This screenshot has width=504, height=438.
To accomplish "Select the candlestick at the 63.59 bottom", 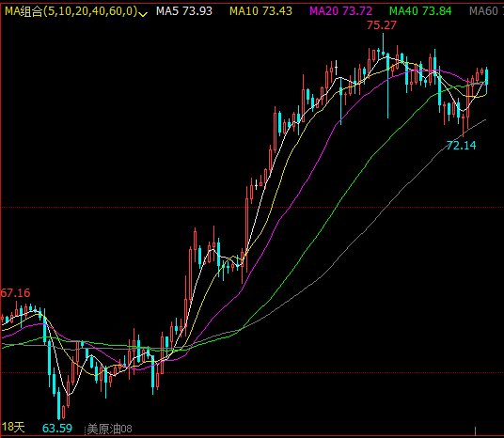I will pos(59,403).
